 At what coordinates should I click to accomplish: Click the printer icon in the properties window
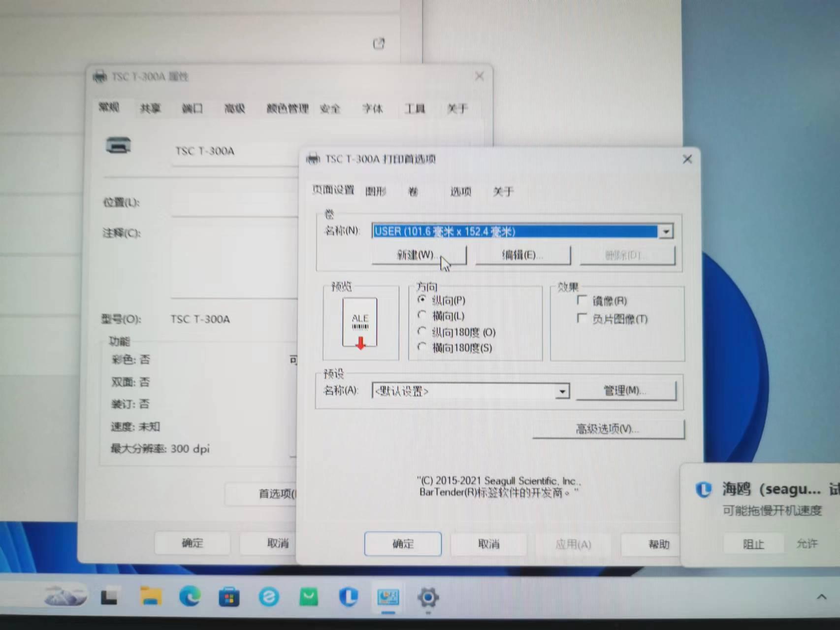tap(118, 146)
